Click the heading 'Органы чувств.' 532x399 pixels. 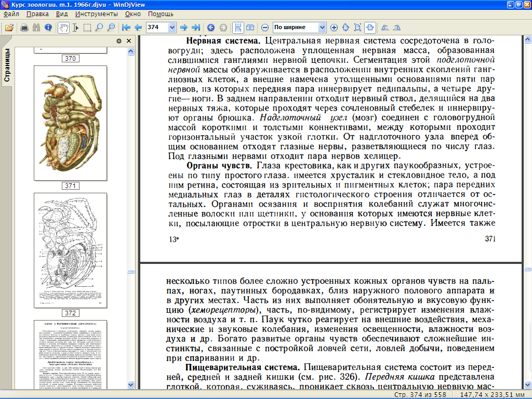click(x=219, y=166)
